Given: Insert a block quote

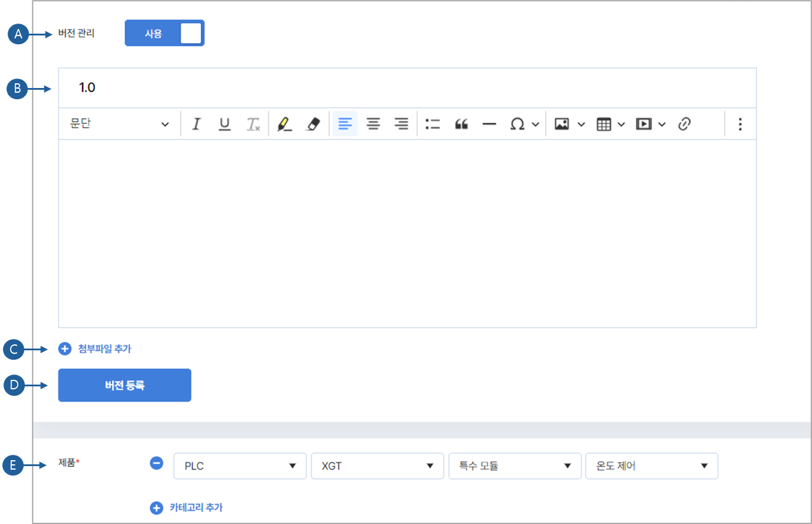Looking at the screenshot, I should tap(461, 124).
